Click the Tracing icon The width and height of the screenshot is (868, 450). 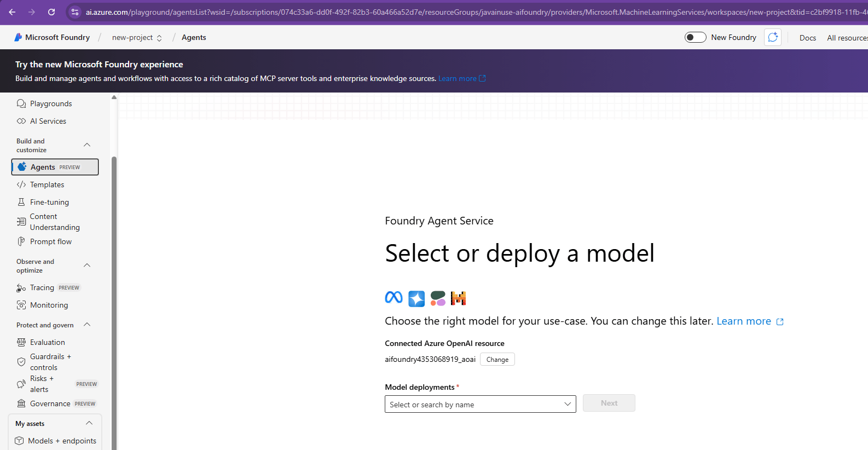(x=21, y=287)
